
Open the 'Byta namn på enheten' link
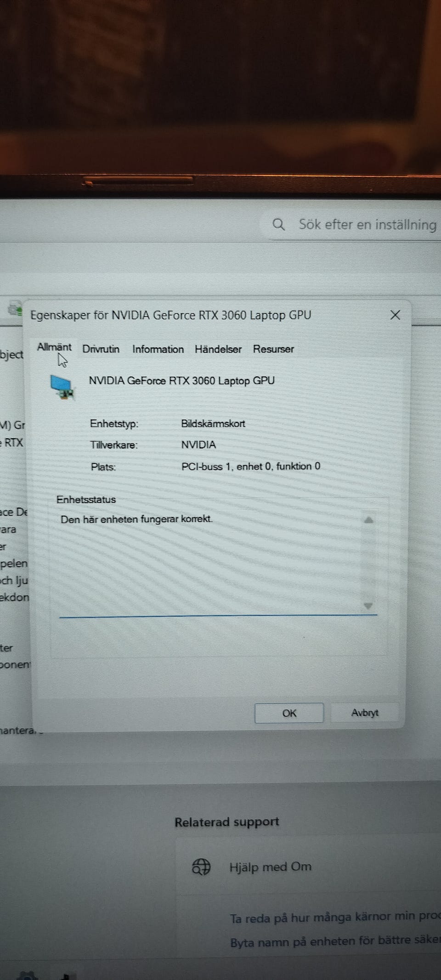pyautogui.click(x=334, y=941)
